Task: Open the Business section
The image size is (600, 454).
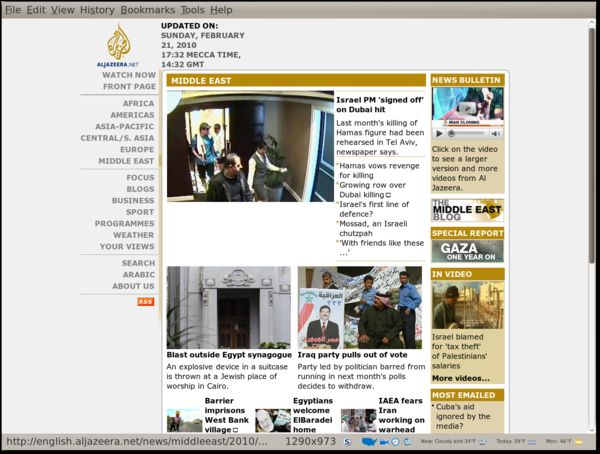Action: coord(133,201)
